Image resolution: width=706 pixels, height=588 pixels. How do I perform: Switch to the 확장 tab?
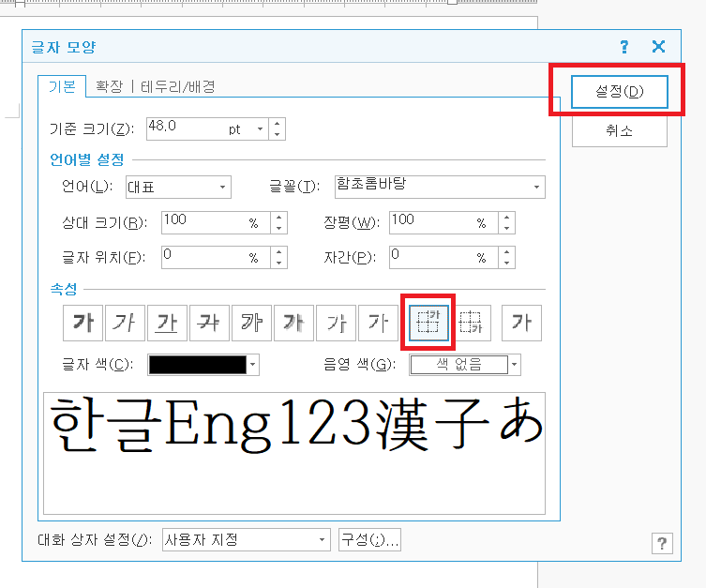110,86
